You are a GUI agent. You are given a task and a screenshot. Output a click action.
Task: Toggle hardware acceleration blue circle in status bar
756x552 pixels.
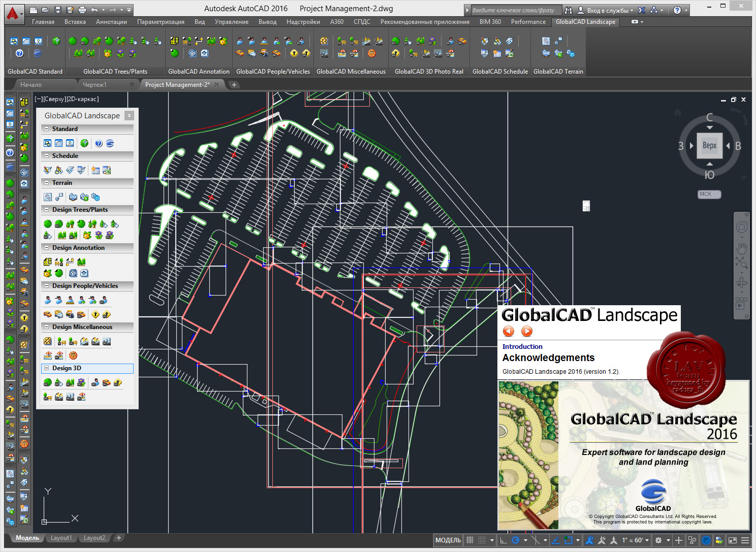point(706,540)
